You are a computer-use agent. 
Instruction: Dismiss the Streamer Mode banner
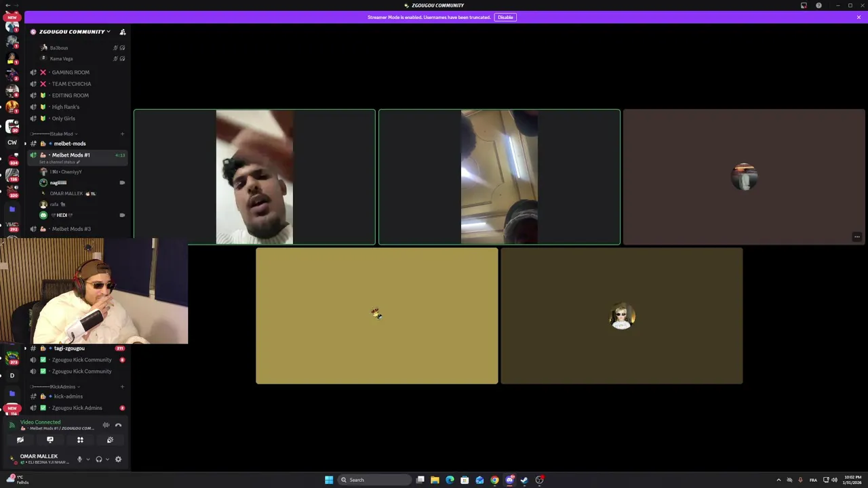point(859,17)
